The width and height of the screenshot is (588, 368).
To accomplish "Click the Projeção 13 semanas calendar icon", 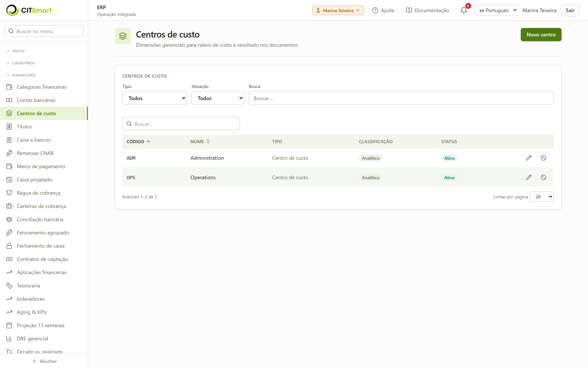I will coord(9,325).
